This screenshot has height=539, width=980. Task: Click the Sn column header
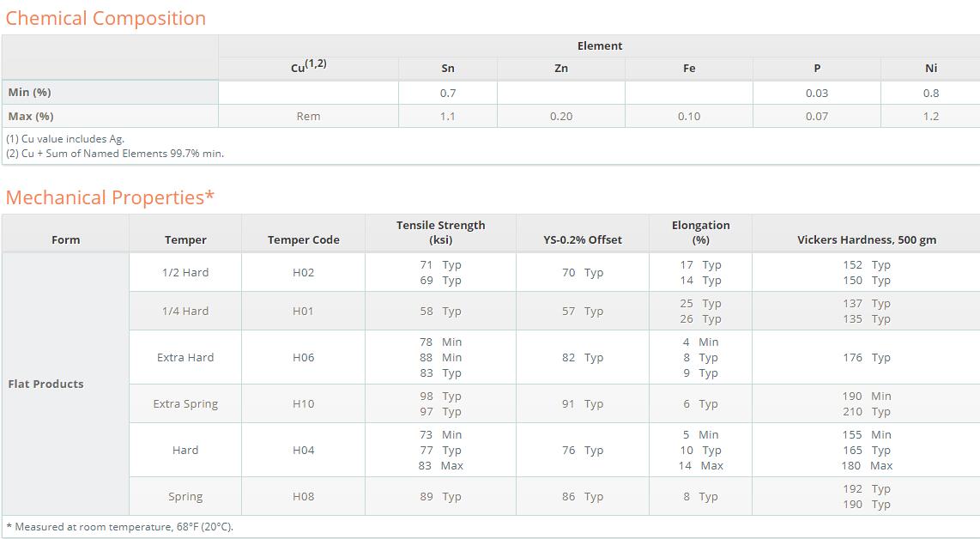pos(447,68)
